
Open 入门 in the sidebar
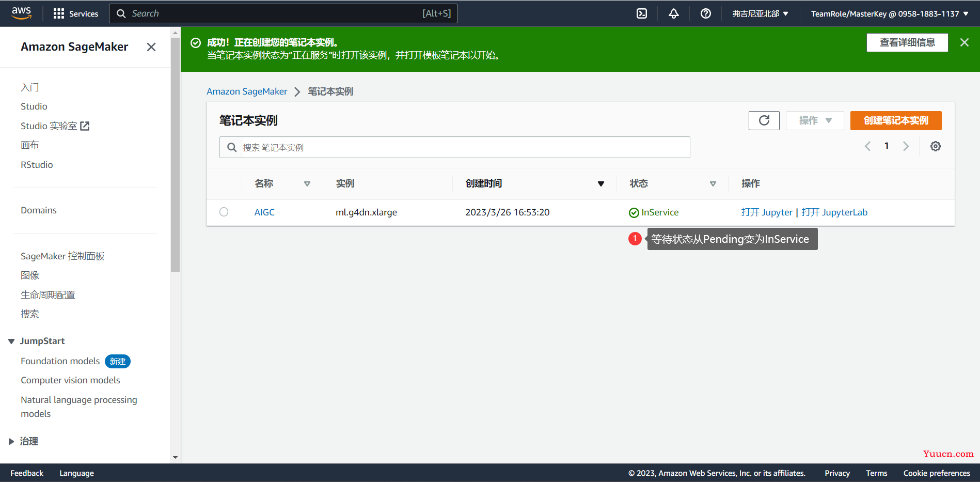click(30, 87)
